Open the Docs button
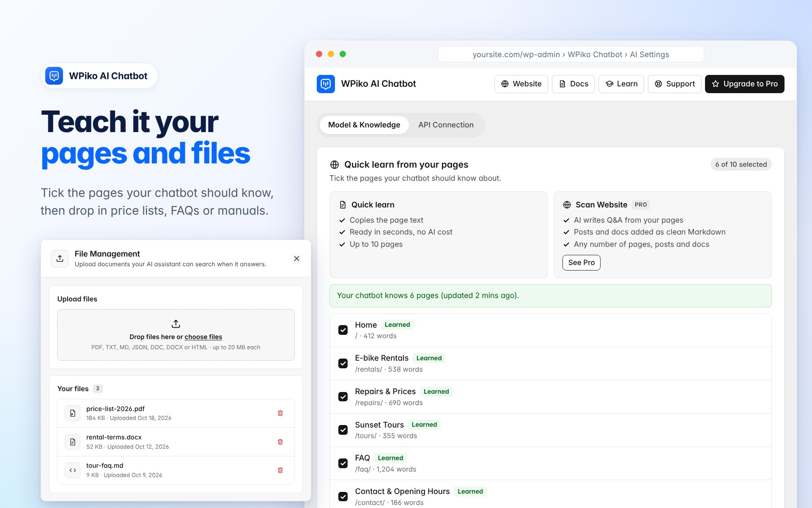 click(573, 84)
